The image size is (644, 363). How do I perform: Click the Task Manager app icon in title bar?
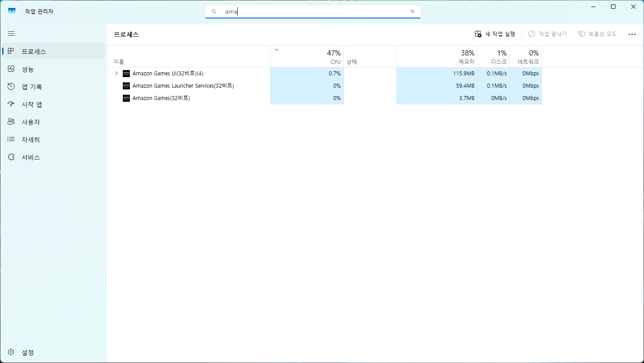pos(12,11)
